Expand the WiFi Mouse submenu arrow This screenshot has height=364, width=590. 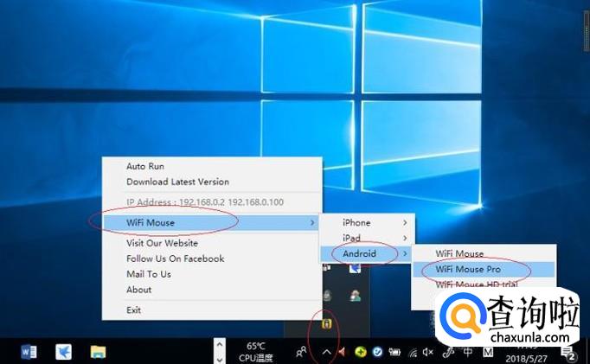312,222
